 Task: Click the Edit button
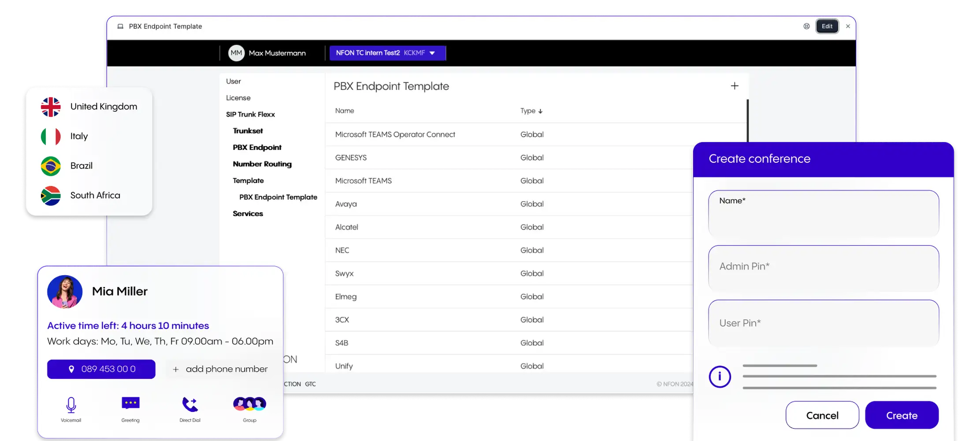coord(827,26)
